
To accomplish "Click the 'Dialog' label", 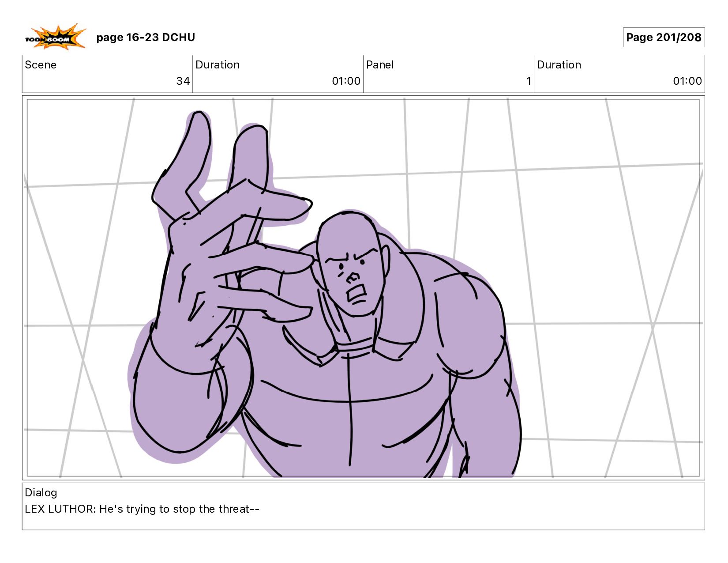I will [41, 493].
